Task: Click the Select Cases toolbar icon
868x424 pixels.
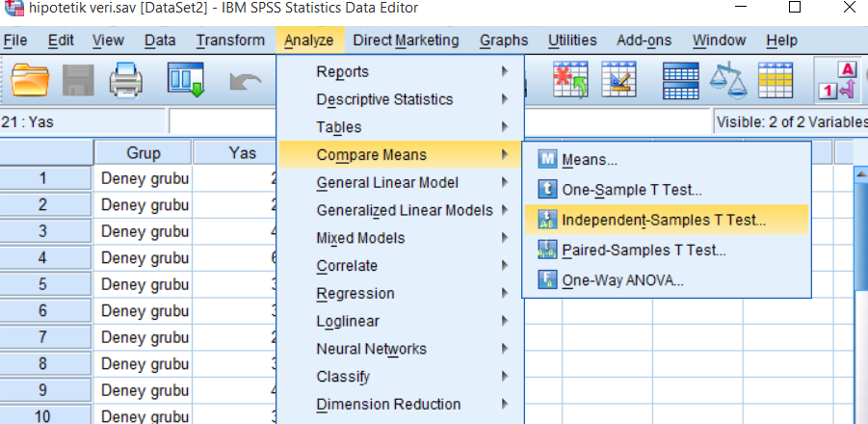Action: tap(776, 81)
